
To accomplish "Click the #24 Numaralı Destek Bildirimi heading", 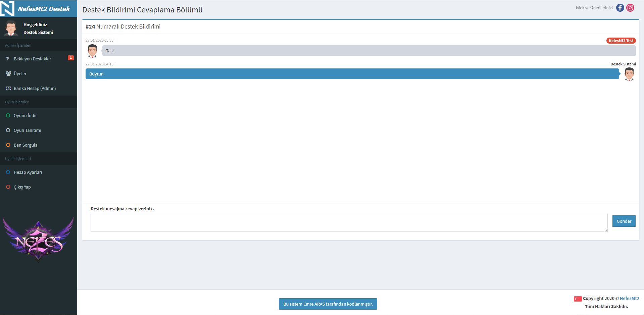I will coord(123,27).
